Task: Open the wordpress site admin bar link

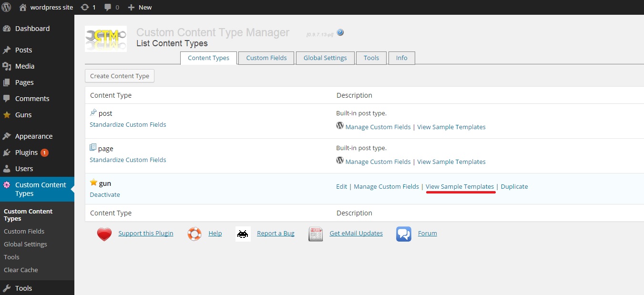Action: [x=51, y=7]
